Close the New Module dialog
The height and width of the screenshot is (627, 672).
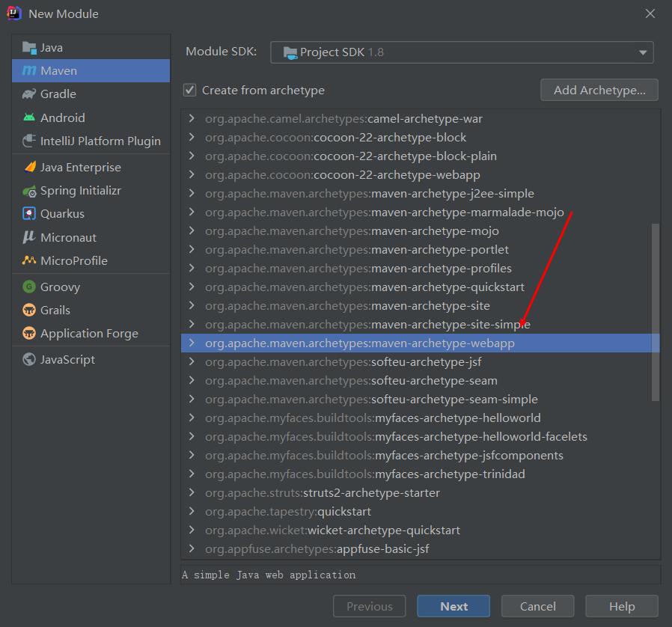coord(650,13)
